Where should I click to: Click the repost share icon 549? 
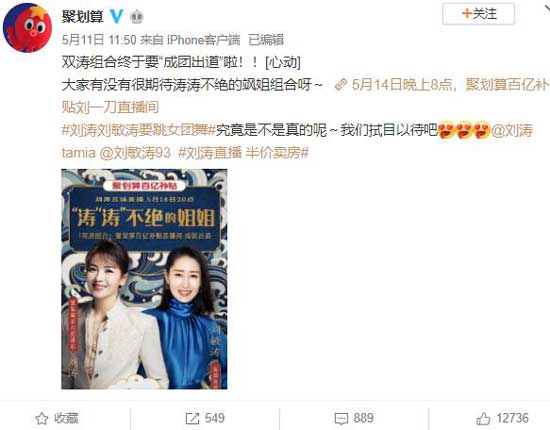click(x=192, y=418)
